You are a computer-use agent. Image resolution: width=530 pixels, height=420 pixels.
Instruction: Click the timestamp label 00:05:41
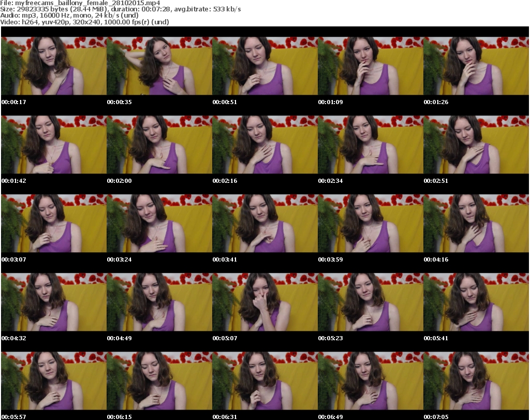click(x=436, y=339)
